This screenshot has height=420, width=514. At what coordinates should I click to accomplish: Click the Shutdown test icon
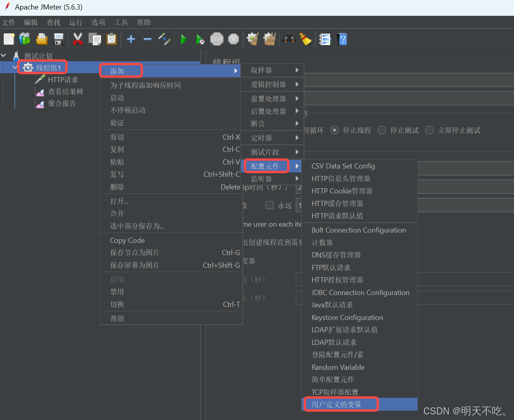pyautogui.click(x=234, y=39)
